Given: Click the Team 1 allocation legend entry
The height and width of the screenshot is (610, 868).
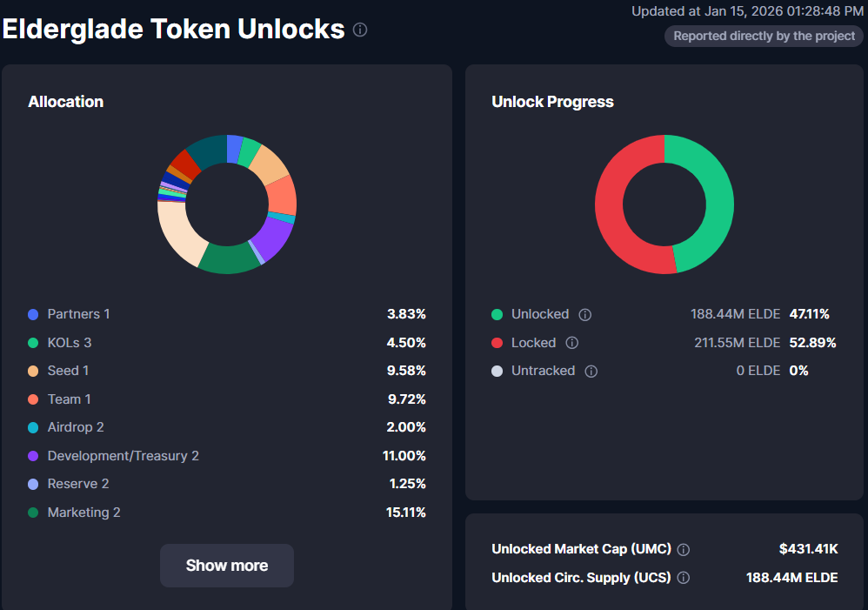Looking at the screenshot, I should (69, 399).
